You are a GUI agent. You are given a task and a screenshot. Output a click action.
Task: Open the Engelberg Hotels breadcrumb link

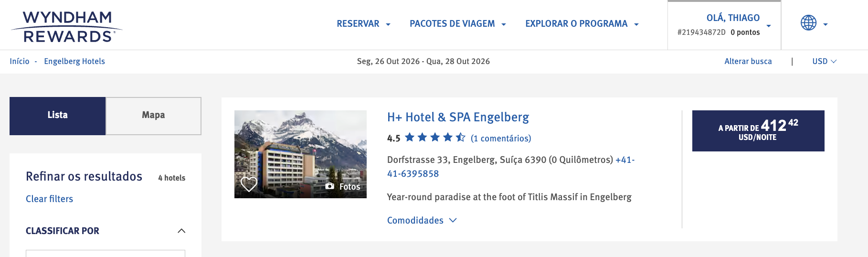pyautogui.click(x=74, y=61)
